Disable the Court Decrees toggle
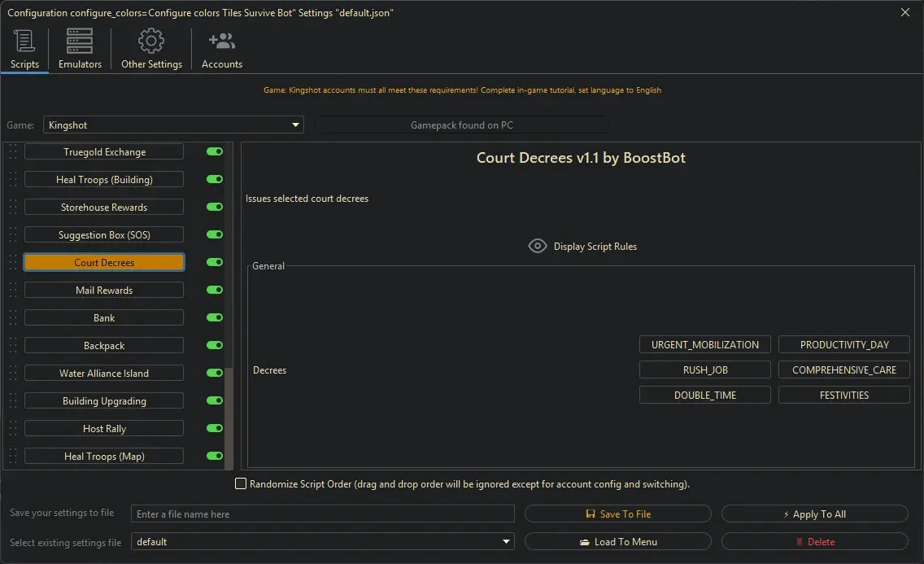The height and width of the screenshot is (564, 924). (214, 262)
